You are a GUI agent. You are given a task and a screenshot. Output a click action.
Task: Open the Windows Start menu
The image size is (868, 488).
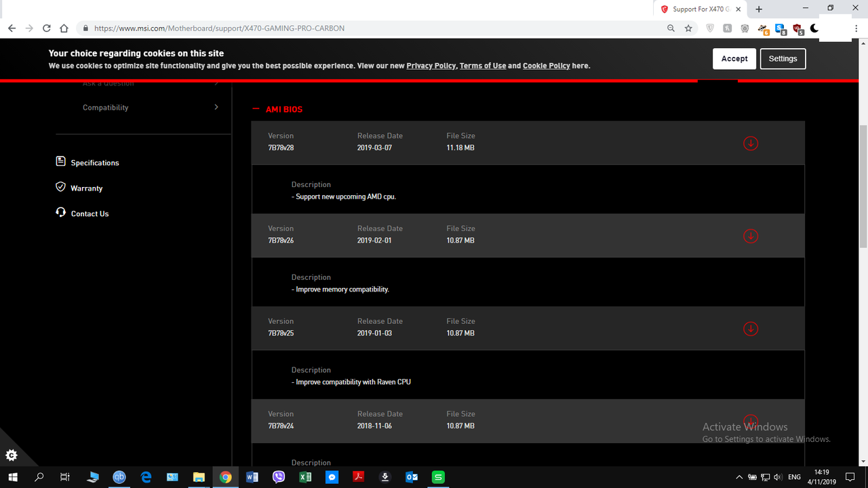click(13, 477)
